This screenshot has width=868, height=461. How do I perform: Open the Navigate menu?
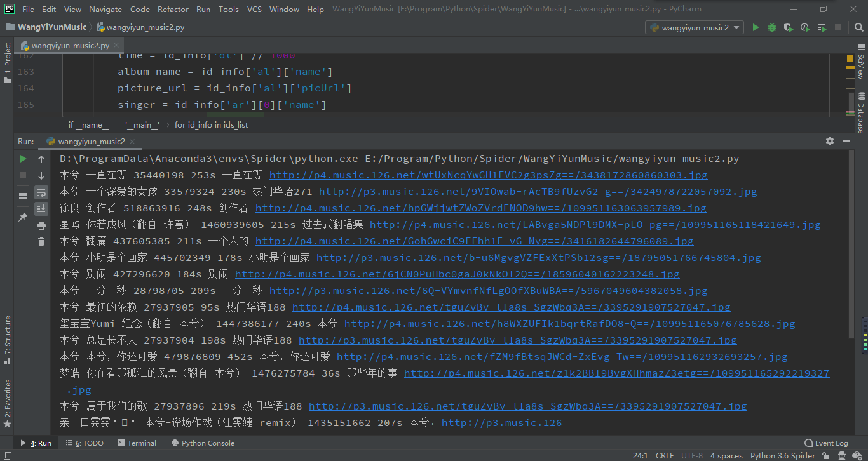pyautogui.click(x=105, y=9)
